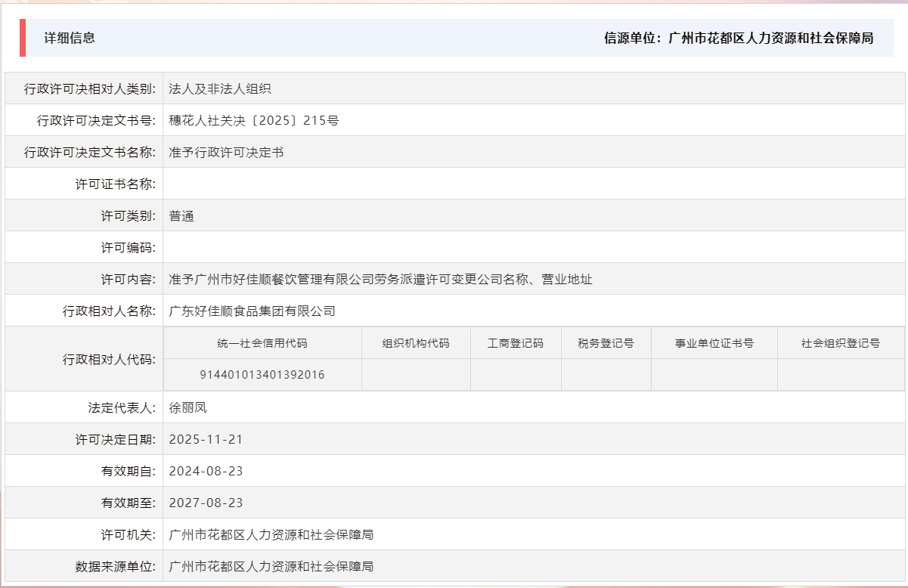The image size is (908, 588).
Task: Select the 普通 license category value
Action: 181,215
